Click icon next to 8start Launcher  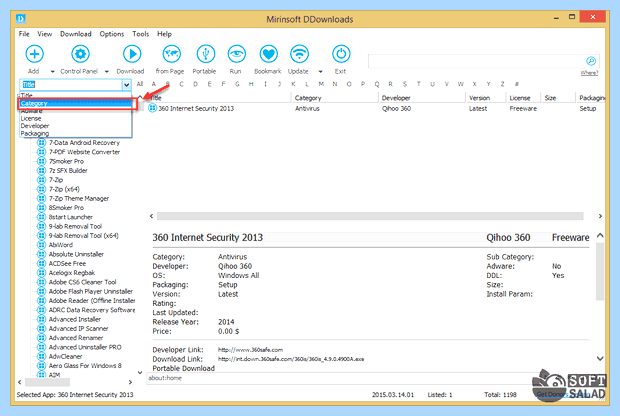42,217
